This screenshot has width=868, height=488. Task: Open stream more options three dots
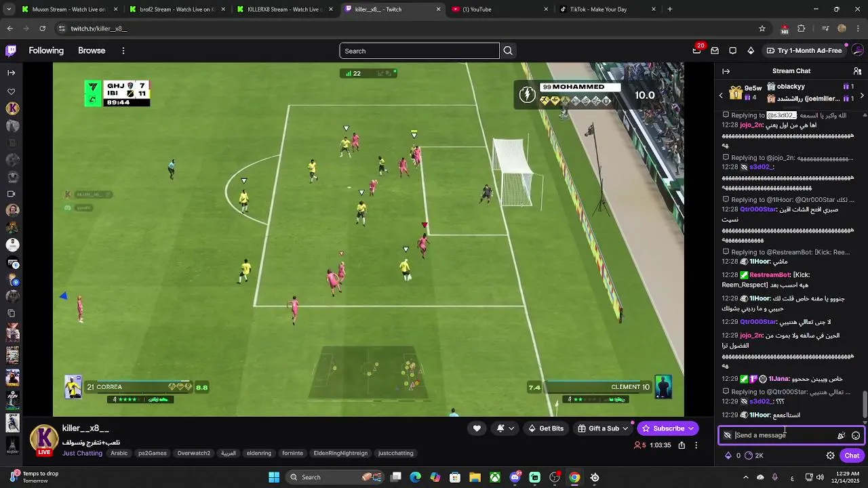point(696,445)
